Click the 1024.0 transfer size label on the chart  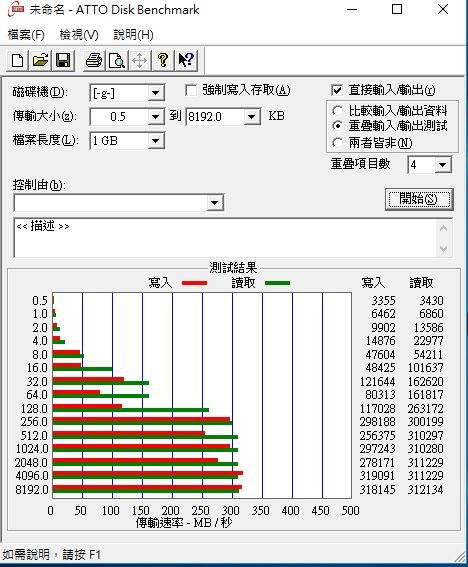coord(32,449)
